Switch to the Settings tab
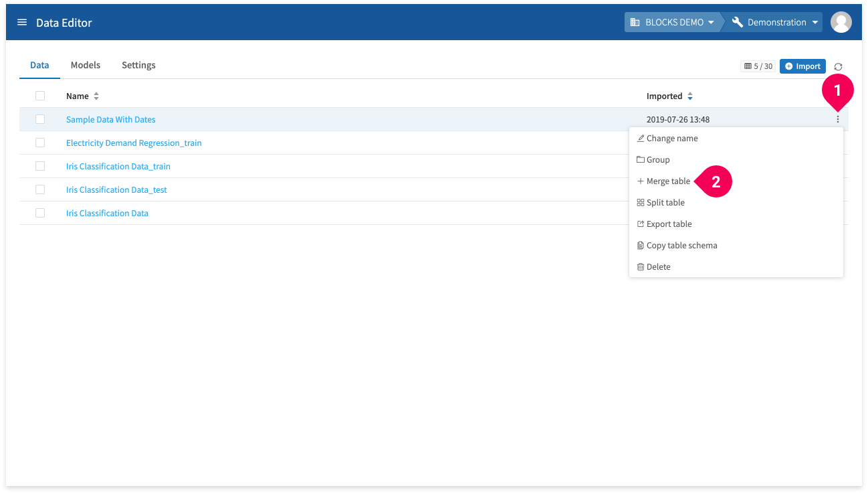868x494 pixels. 138,65
